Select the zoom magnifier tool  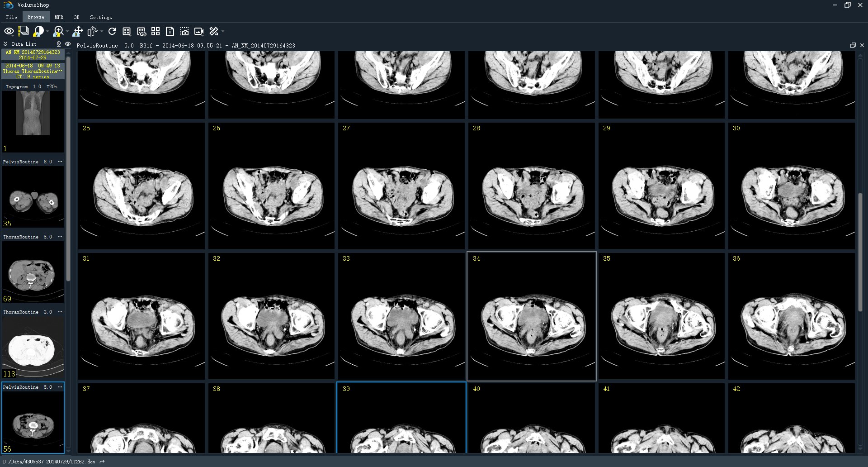coord(58,31)
